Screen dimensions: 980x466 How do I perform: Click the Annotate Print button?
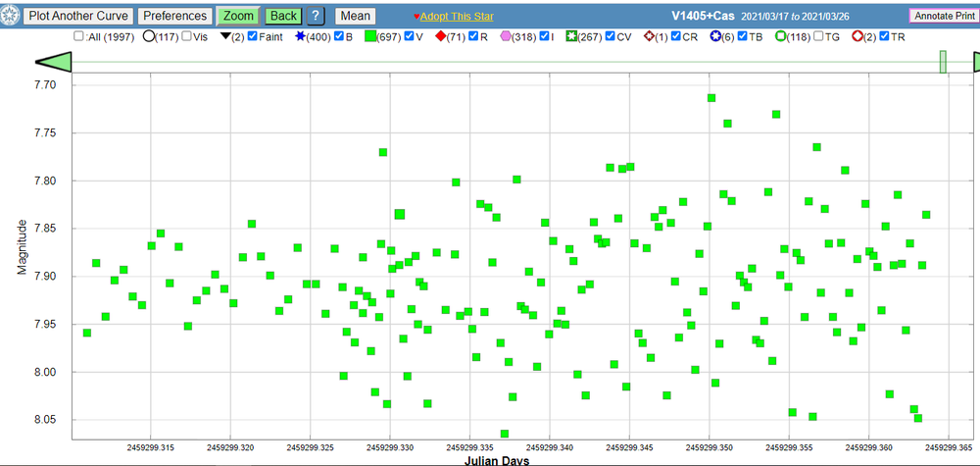tap(942, 16)
